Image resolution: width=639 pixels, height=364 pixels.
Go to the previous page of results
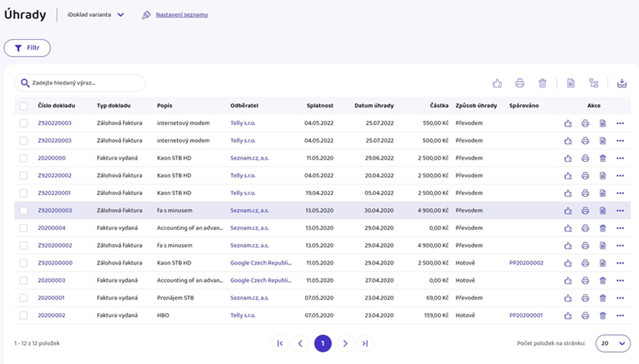(300, 344)
